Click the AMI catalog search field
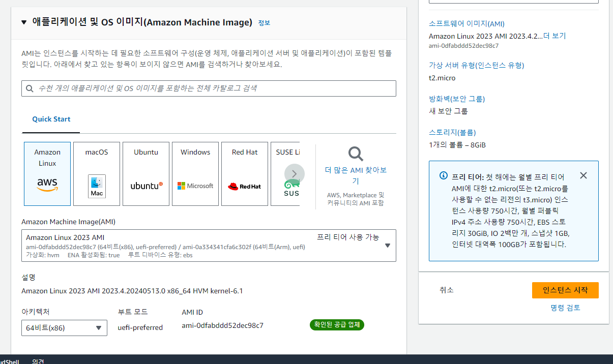Screen dimensions: 613x364 [x=209, y=88]
